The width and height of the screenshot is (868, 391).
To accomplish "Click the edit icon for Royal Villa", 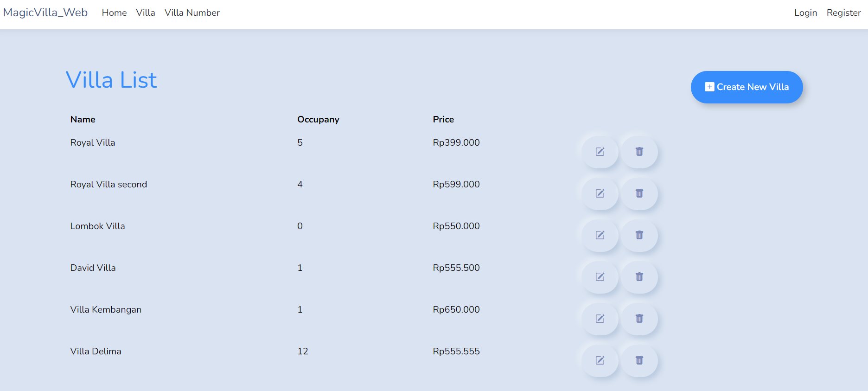I will (600, 152).
